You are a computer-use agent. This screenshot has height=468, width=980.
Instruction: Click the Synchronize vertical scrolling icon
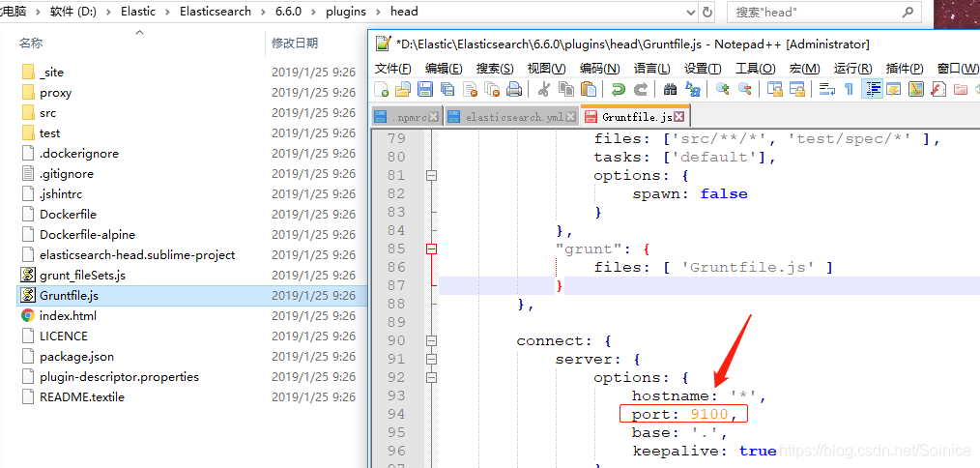click(x=775, y=90)
